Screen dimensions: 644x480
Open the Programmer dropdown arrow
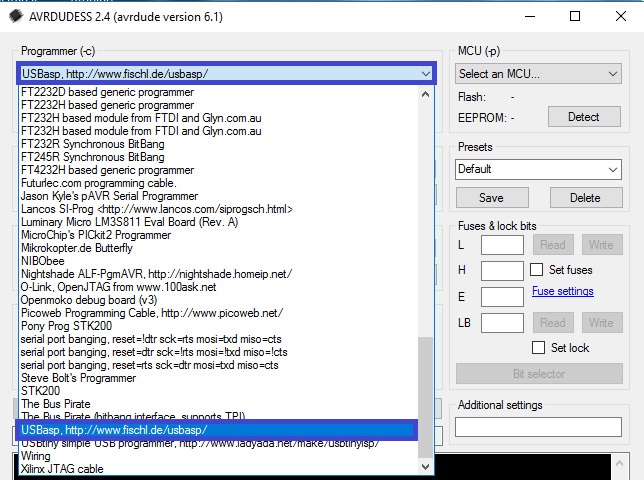click(426, 74)
